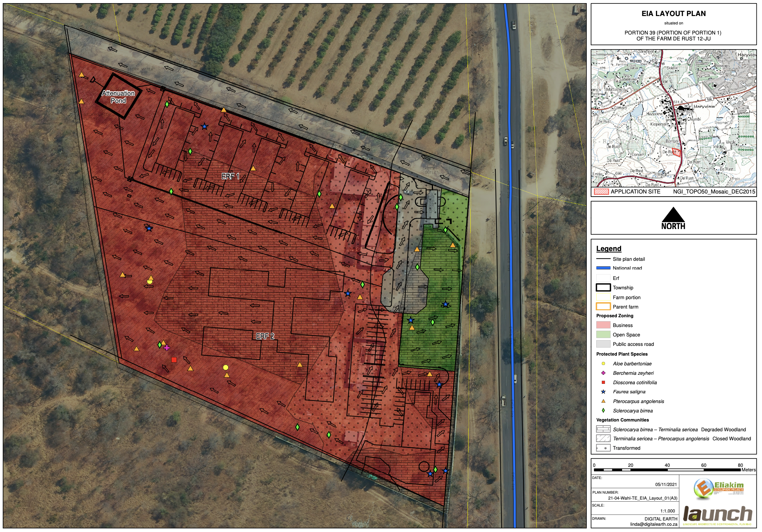Click the Business zoning pink swatch
This screenshot has height=532, width=762.
tap(603, 325)
